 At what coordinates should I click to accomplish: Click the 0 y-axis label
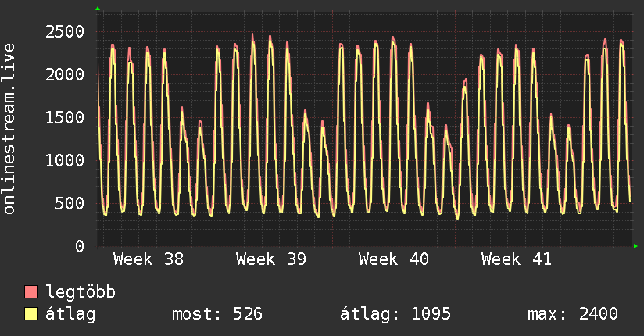click(80, 246)
